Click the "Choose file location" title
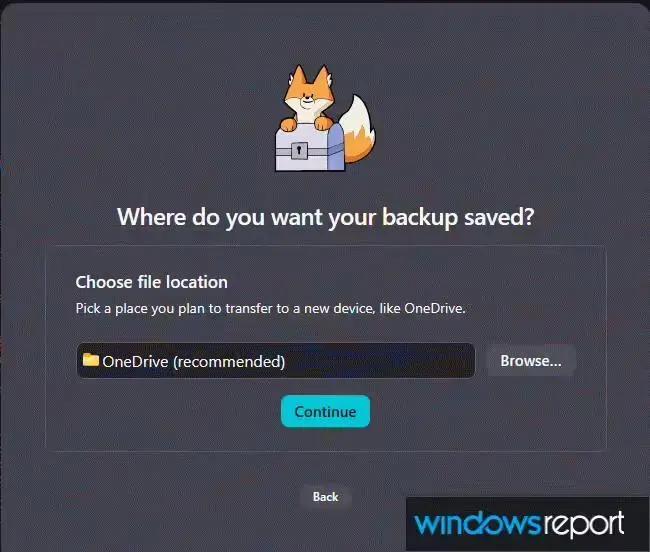Viewport: 650px width, 552px height. point(151,282)
